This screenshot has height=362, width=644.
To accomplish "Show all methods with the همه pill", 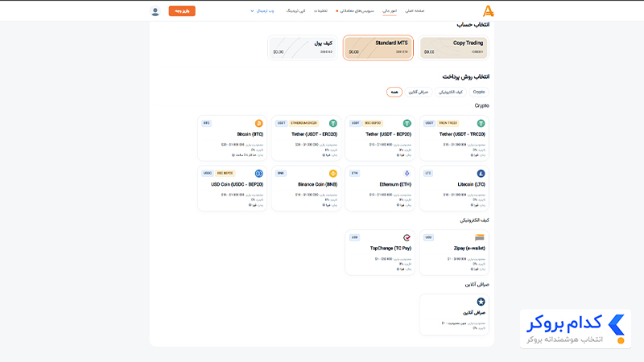I will click(x=394, y=92).
